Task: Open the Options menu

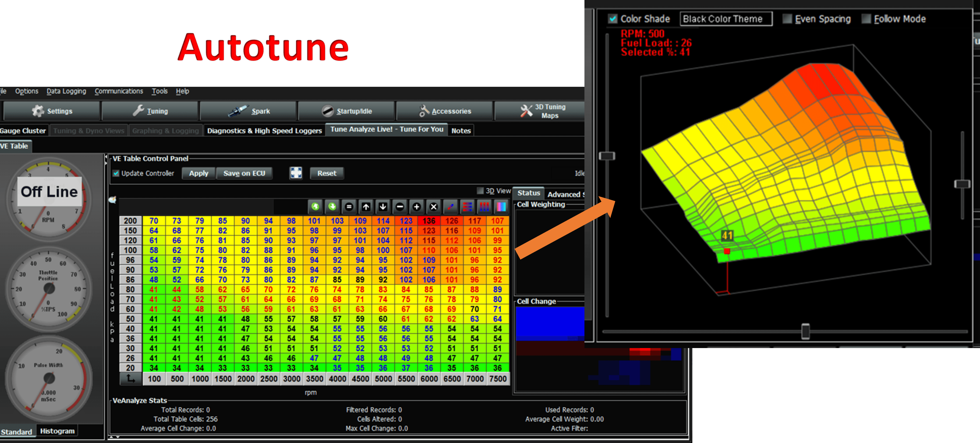Action: coord(27,91)
